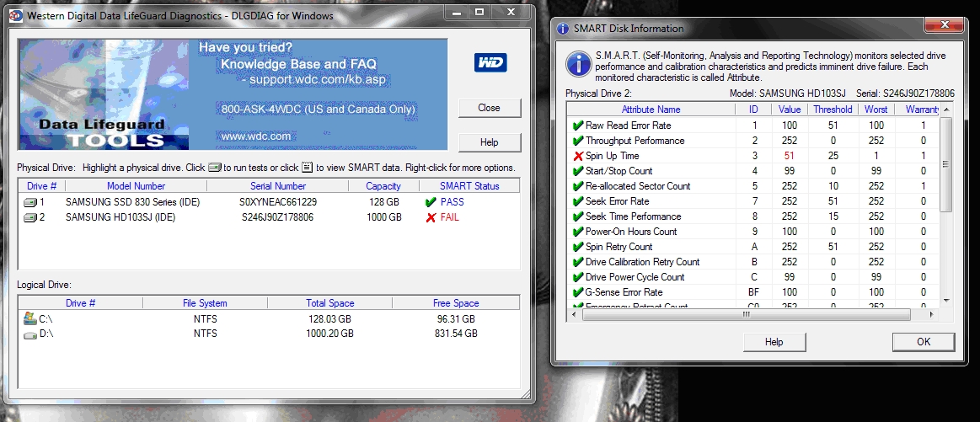Sort logical drives by File System

click(x=205, y=303)
